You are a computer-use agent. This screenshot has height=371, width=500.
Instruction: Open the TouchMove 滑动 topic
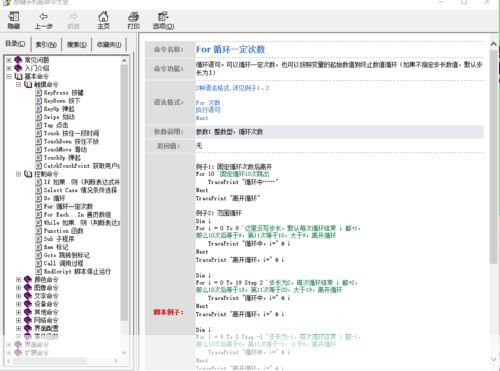[65, 150]
